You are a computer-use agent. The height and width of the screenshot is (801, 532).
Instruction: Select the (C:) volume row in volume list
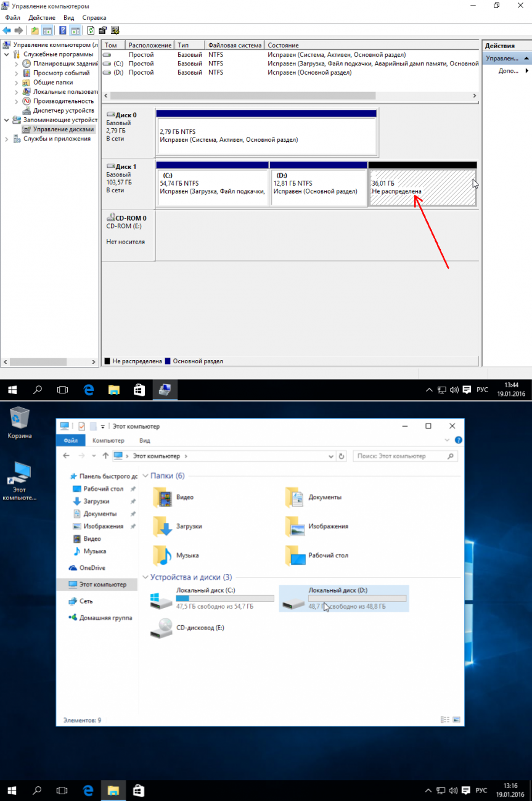pyautogui.click(x=291, y=64)
